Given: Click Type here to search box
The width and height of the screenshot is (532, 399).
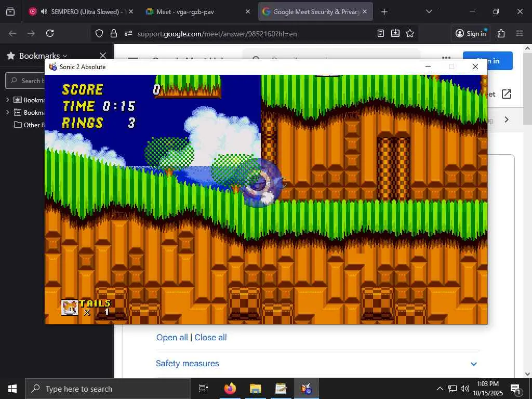Looking at the screenshot, I should (108, 389).
